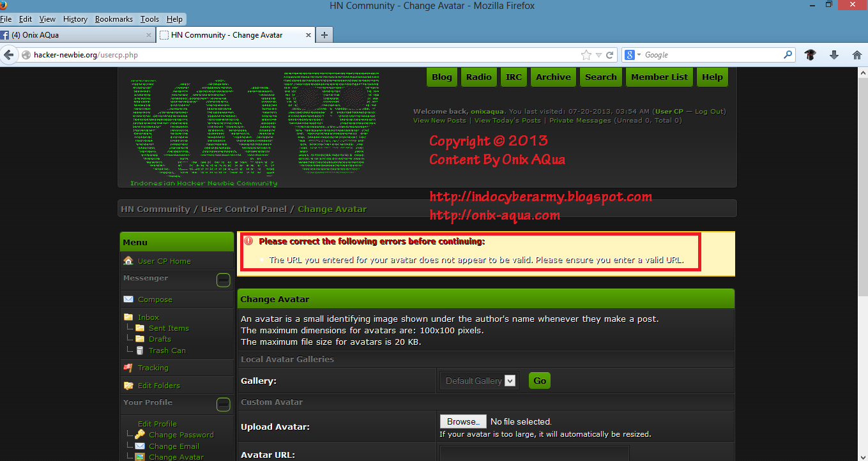Open the View Today's Posts link

tap(507, 120)
